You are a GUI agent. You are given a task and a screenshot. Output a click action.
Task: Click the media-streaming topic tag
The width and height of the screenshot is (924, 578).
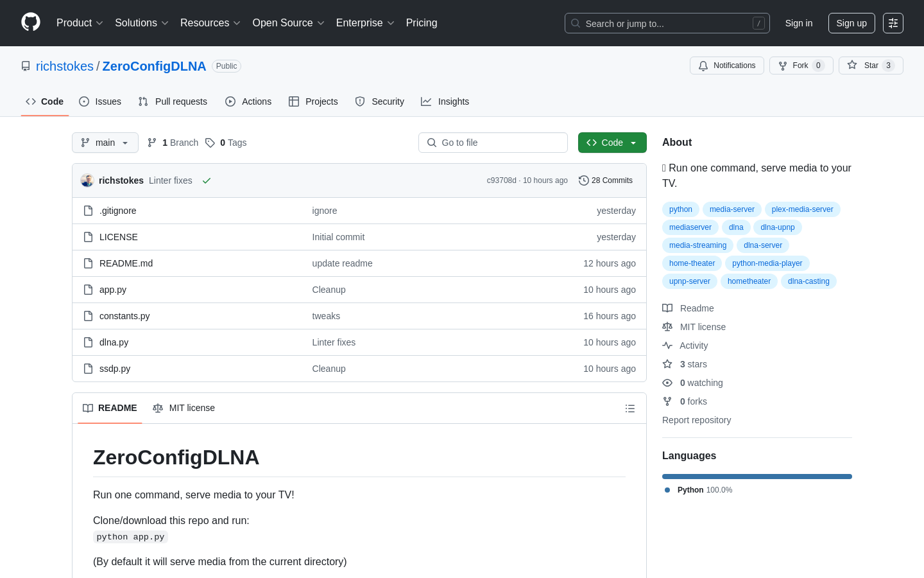698,245
